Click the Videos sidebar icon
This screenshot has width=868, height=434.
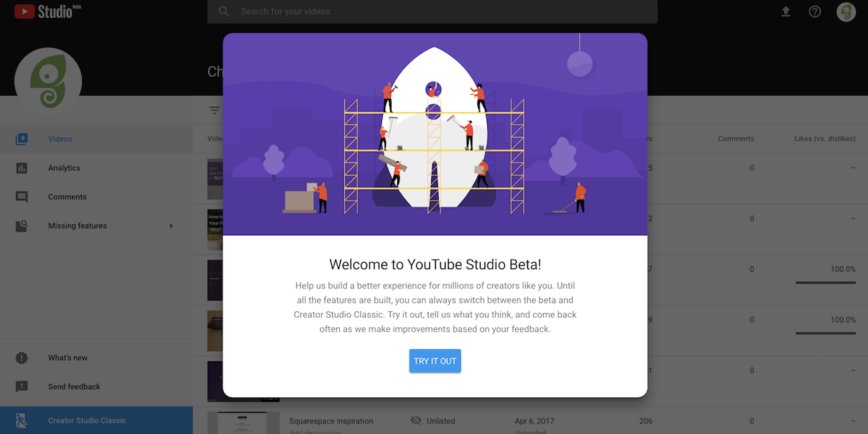coord(21,139)
